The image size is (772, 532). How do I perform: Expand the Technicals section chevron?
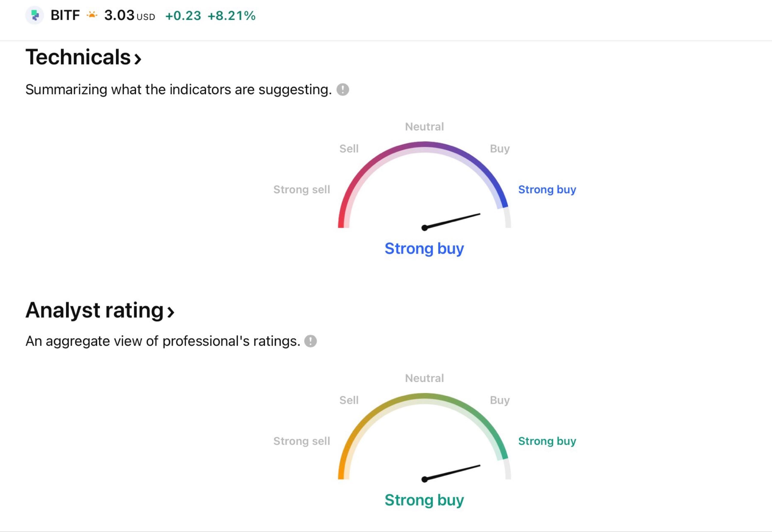click(x=138, y=59)
